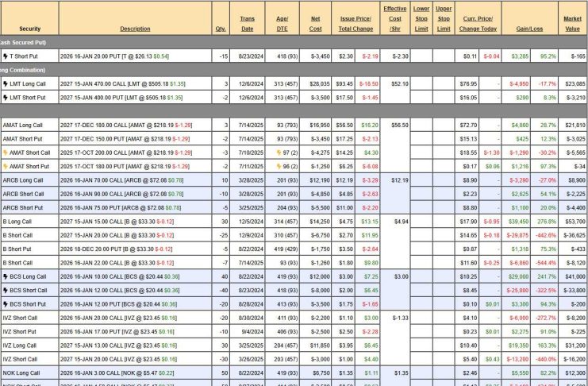Click the Issue Price/Total Change header
The width and height of the screenshot is (588, 386).
click(356, 24)
